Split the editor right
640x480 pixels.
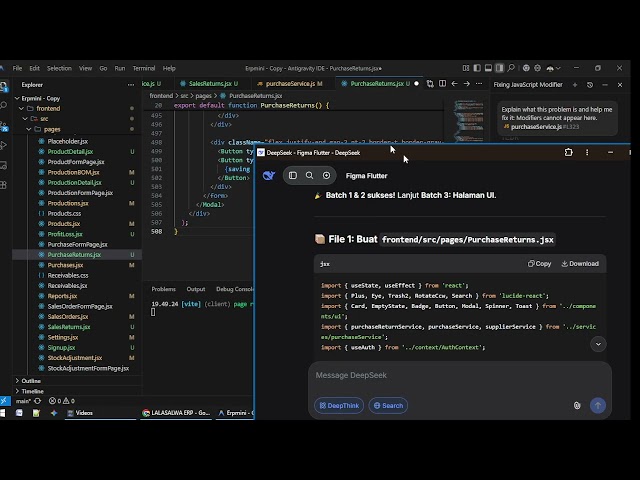coord(442,84)
